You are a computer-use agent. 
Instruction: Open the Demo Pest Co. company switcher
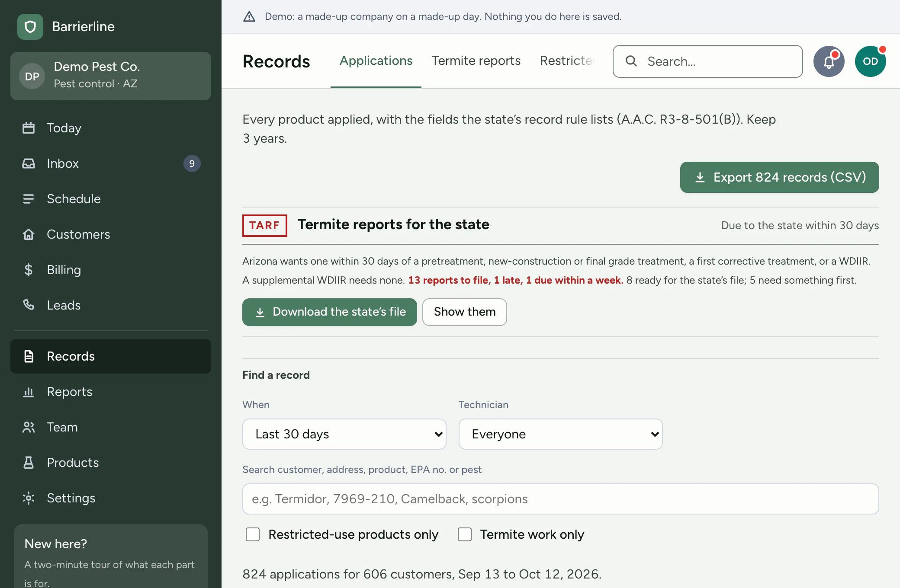111,76
